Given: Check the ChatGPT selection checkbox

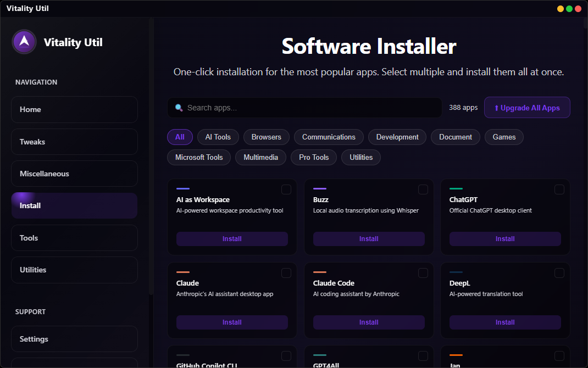Looking at the screenshot, I should tap(559, 189).
